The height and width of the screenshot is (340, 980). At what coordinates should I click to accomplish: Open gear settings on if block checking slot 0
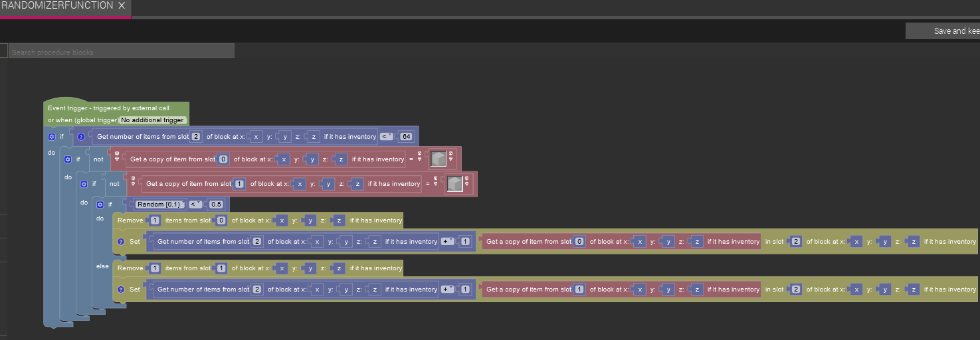pyautogui.click(x=67, y=159)
